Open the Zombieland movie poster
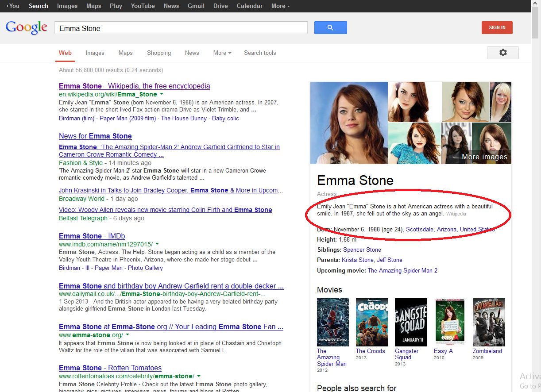Screen dimensions: 541x392 488,322
